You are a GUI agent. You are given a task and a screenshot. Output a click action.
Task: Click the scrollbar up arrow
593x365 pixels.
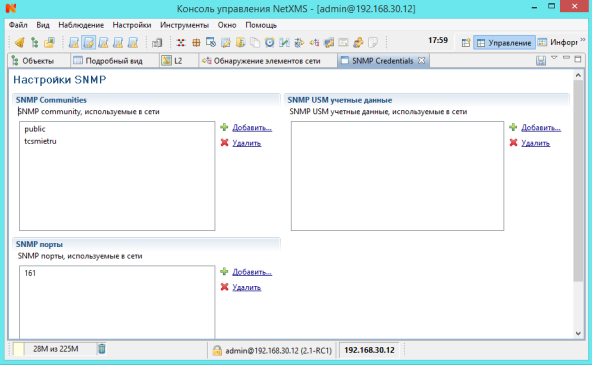(578, 75)
